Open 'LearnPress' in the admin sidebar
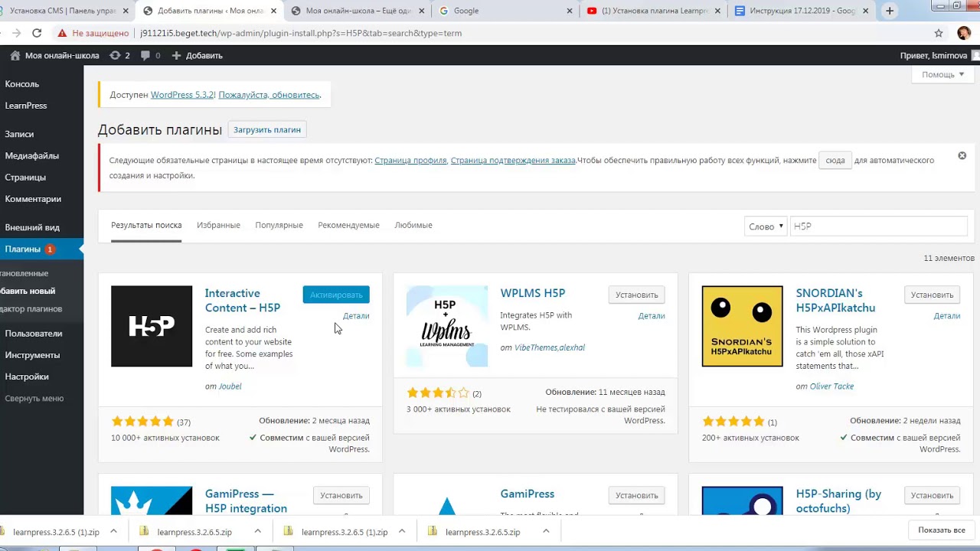Viewport: 980px width, 551px height. click(26, 106)
